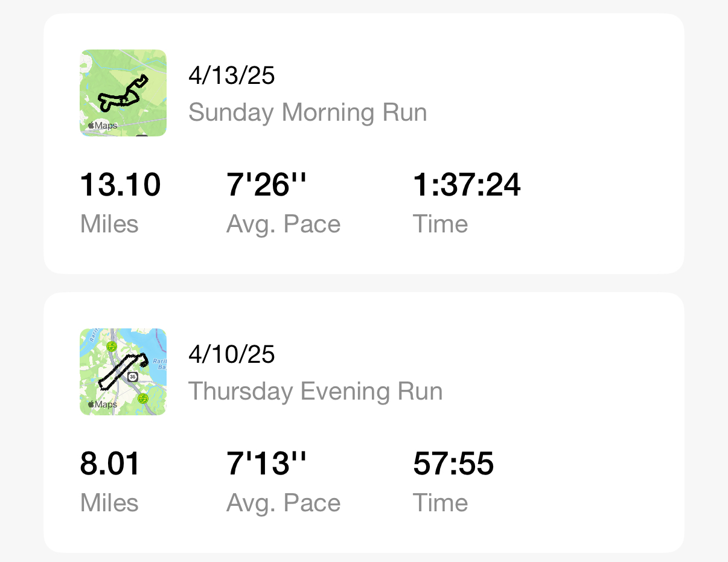This screenshot has width=728, height=562.
Task: Select the black route trace on Sunday map
Action: 123,94
